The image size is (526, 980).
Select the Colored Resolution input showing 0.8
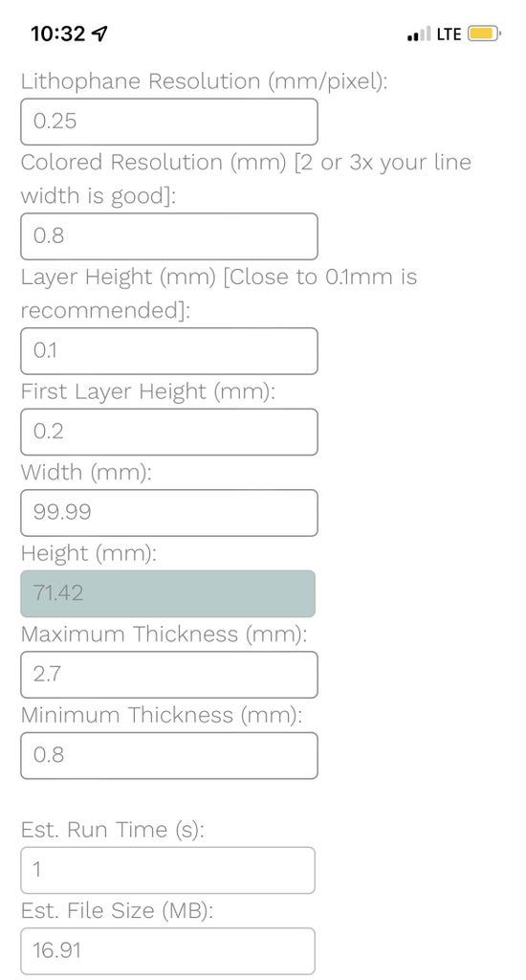coord(168,236)
